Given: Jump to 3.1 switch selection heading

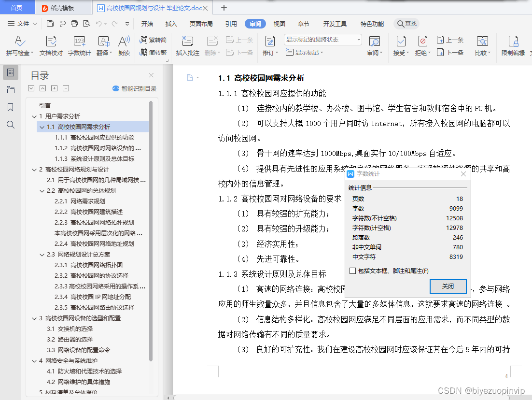Looking at the screenshot, I should pos(70,329).
